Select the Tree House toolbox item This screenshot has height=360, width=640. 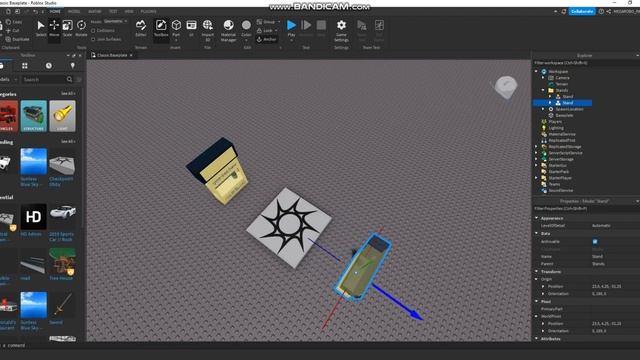[x=62, y=261]
